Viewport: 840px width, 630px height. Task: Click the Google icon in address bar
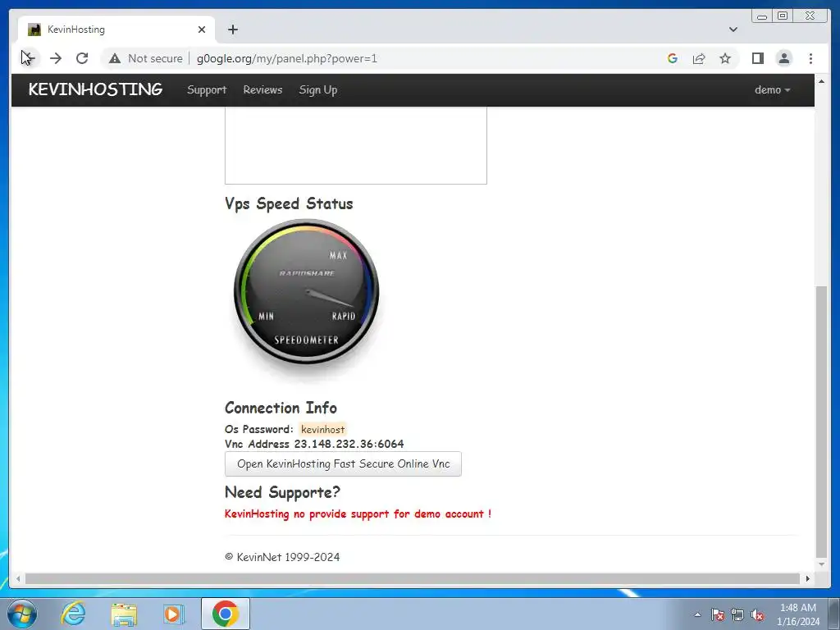pos(673,58)
